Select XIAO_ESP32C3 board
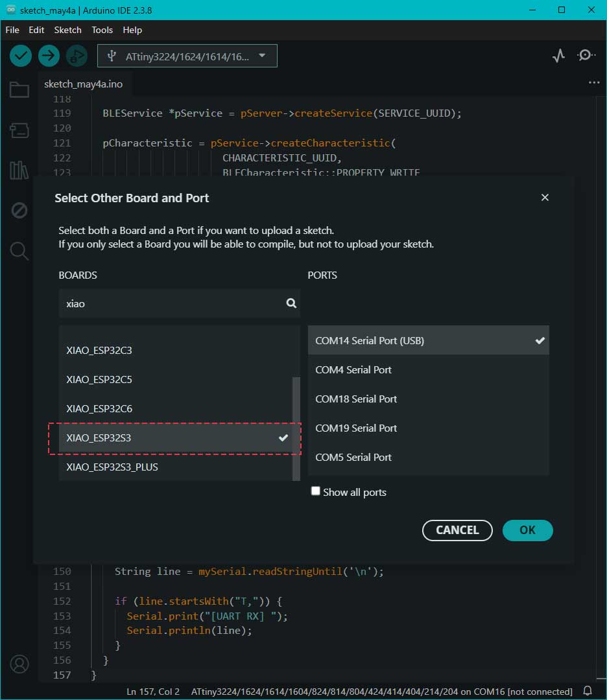607x700 pixels. (175, 351)
